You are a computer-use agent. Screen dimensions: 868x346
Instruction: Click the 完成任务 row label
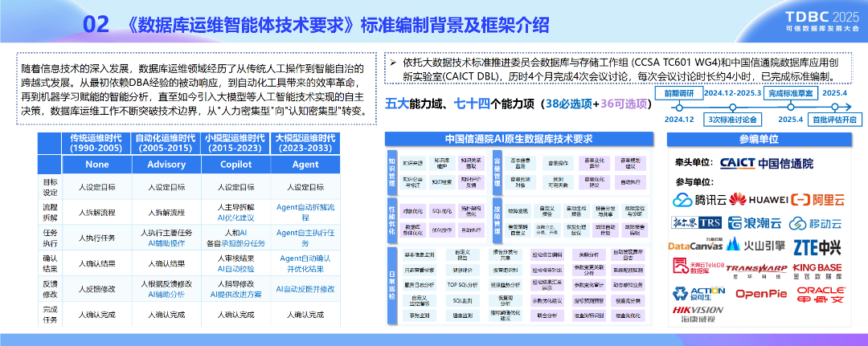coord(49,315)
